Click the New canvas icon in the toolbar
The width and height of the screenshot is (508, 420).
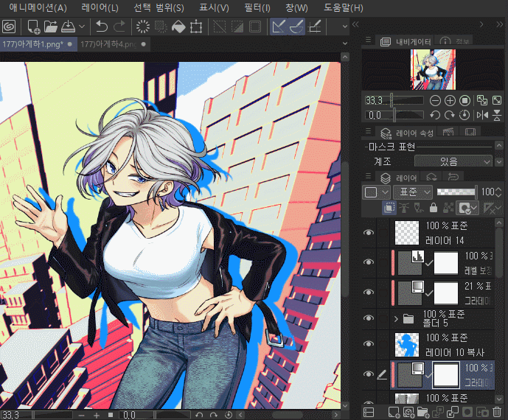click(33, 27)
